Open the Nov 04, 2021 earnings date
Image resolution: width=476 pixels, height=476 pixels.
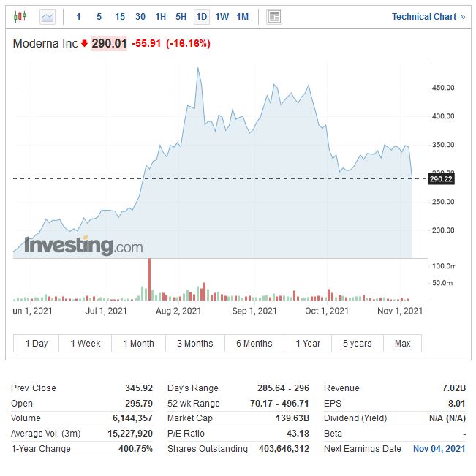439,448
